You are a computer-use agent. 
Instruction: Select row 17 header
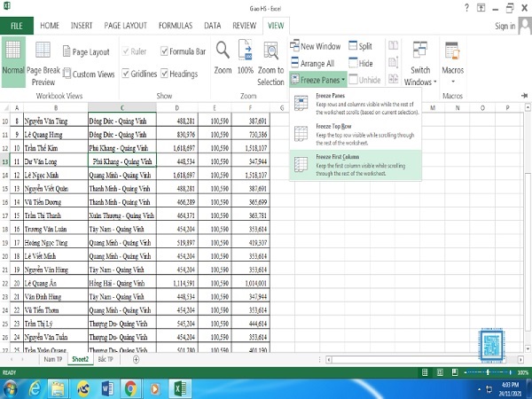click(x=5, y=215)
